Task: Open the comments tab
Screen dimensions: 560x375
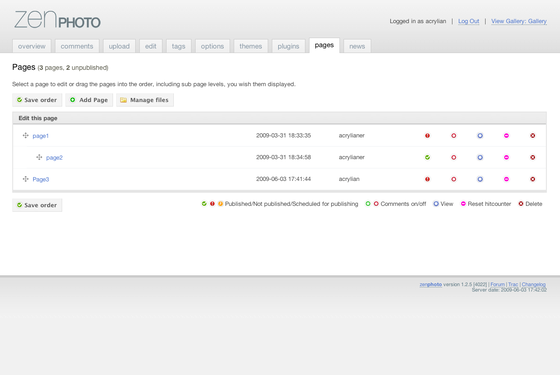Action: [77, 46]
